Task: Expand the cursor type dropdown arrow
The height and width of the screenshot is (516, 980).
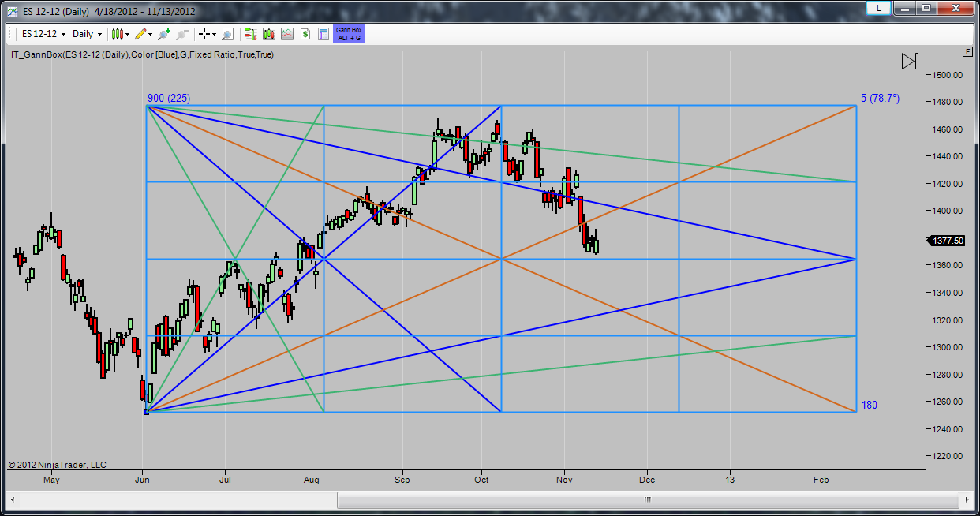Action: [x=215, y=34]
